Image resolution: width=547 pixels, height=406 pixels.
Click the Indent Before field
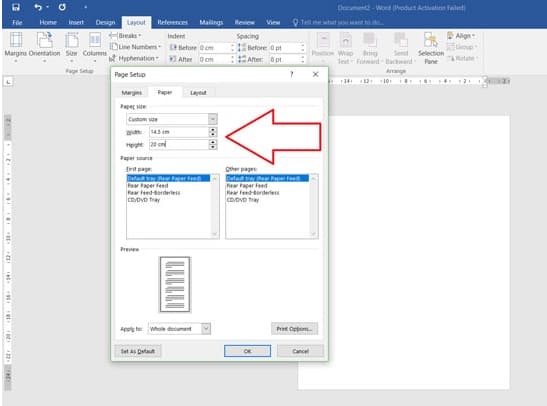coord(216,48)
